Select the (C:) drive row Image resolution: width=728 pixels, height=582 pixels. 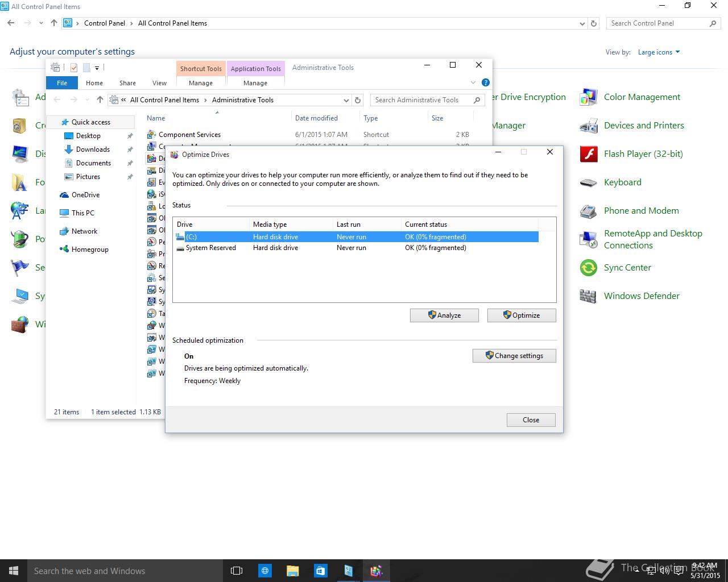(x=356, y=237)
